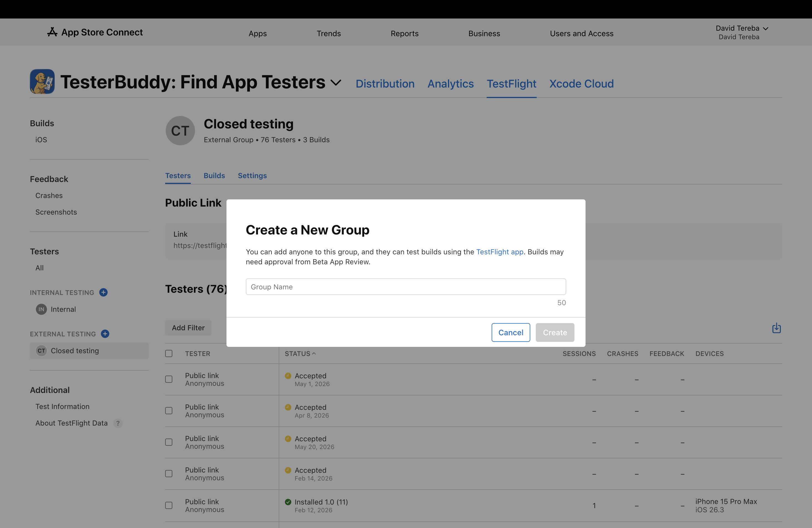812x528 pixels.
Task: Expand the app switcher chevron beside TesterBuddy title
Action: [336, 83]
